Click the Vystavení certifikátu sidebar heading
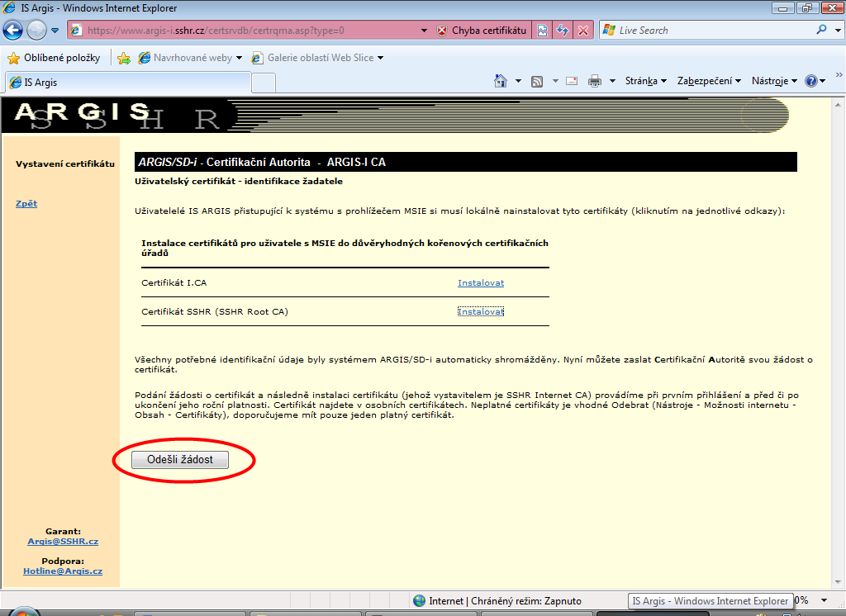The image size is (846, 616). pos(65,164)
